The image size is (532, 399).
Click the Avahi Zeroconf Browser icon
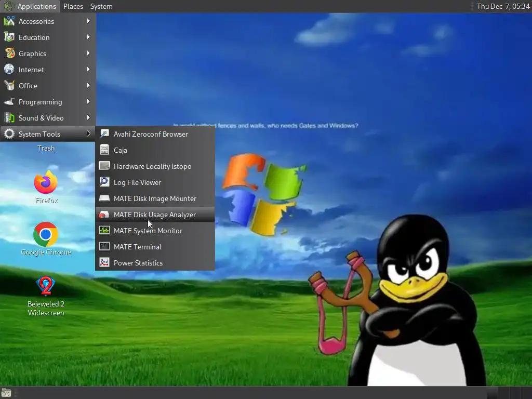click(x=104, y=134)
